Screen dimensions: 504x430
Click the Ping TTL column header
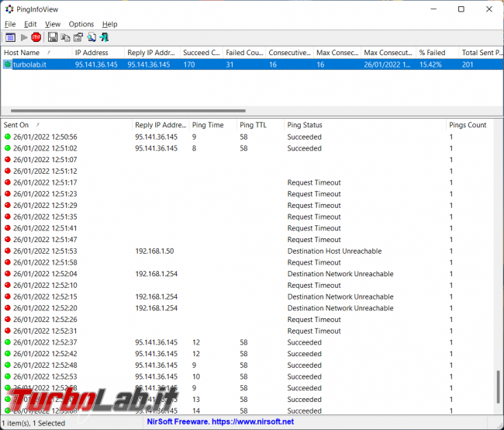261,125
